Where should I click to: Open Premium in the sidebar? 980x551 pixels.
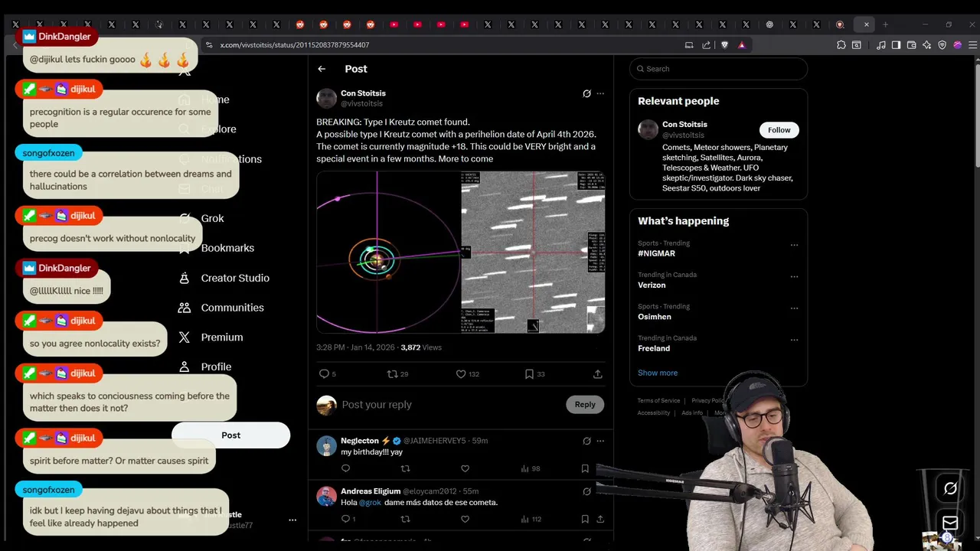[x=210, y=337]
